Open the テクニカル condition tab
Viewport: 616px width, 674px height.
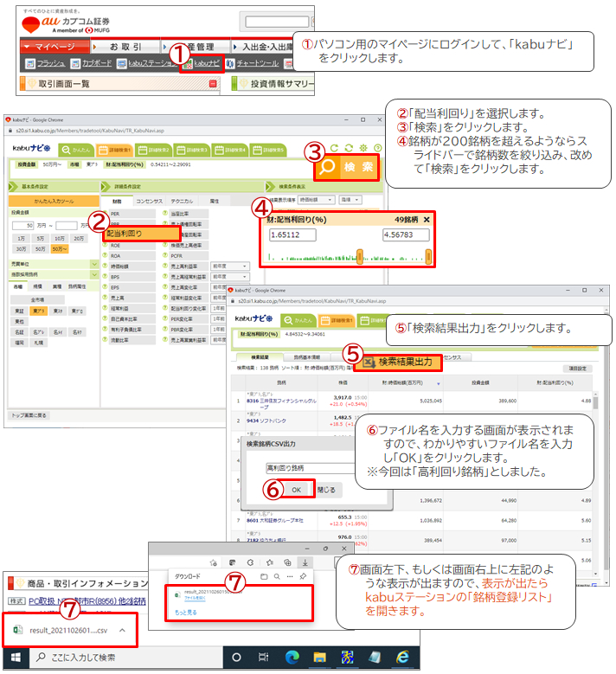point(182,202)
